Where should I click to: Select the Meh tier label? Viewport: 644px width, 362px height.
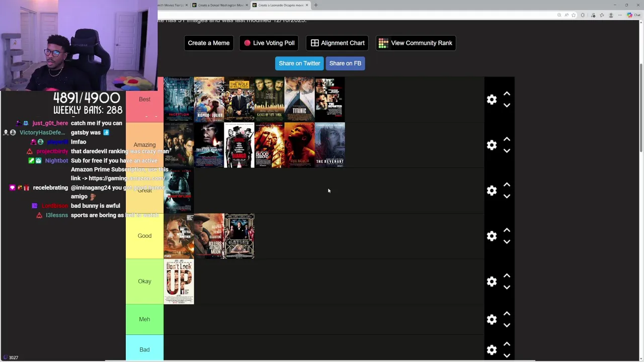point(144,319)
